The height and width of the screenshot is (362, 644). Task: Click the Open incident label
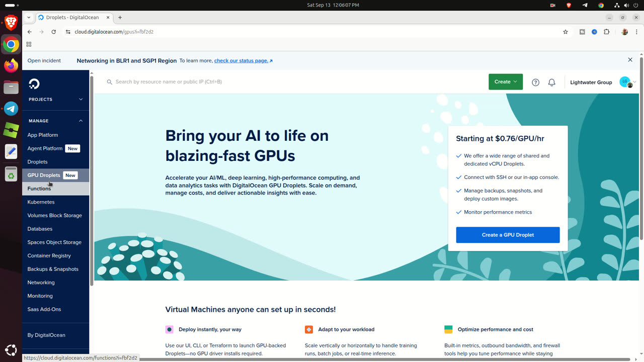pyautogui.click(x=44, y=61)
